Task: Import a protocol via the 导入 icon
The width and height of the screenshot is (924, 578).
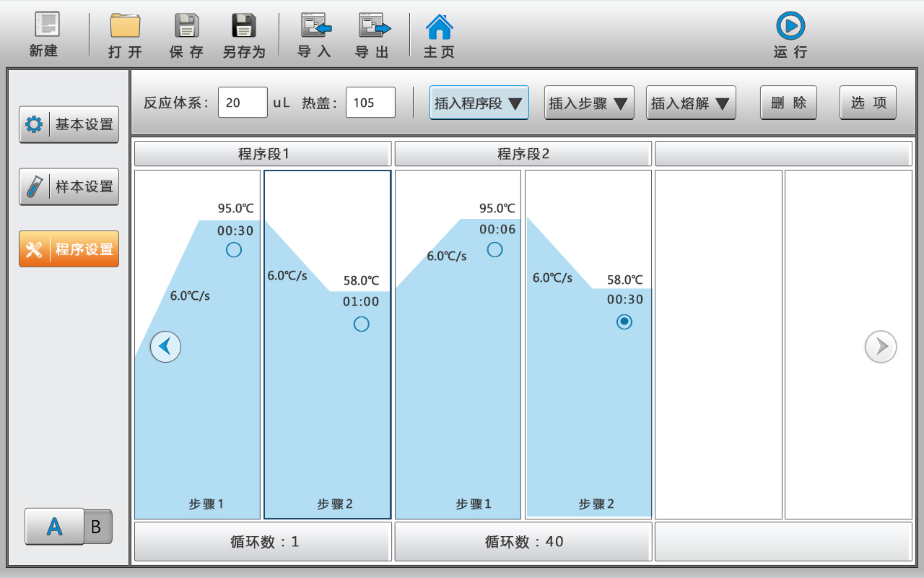Action: pos(313,33)
